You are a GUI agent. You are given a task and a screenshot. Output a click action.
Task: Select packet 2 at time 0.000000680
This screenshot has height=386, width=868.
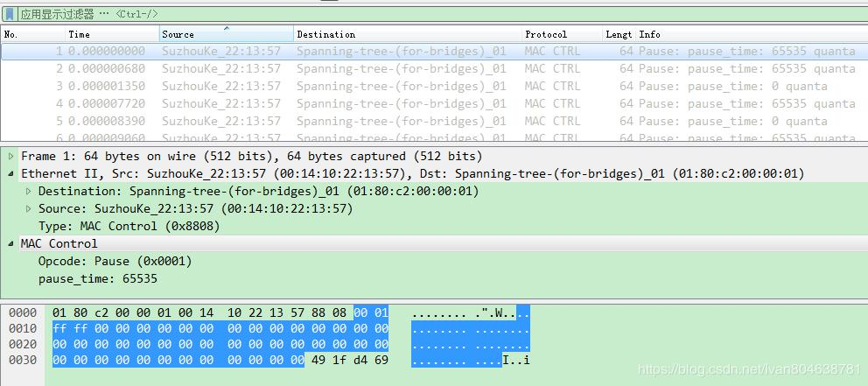[x=434, y=68]
